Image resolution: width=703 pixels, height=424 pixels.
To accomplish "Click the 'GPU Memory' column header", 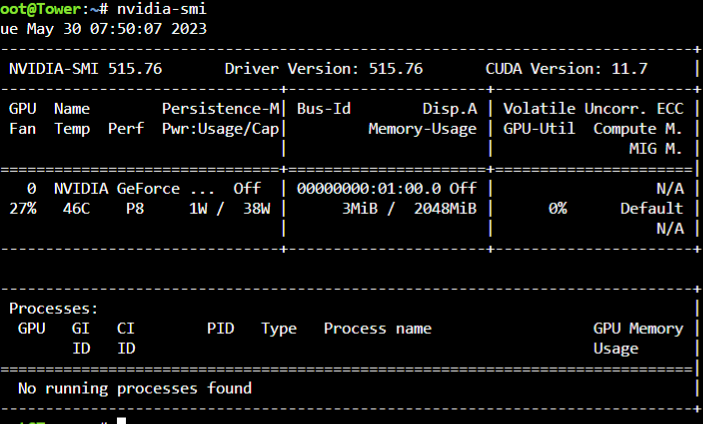I will coord(638,329).
